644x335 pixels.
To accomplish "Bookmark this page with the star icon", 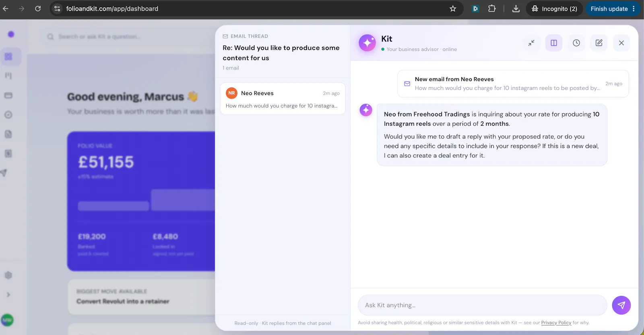I will pyautogui.click(x=453, y=8).
